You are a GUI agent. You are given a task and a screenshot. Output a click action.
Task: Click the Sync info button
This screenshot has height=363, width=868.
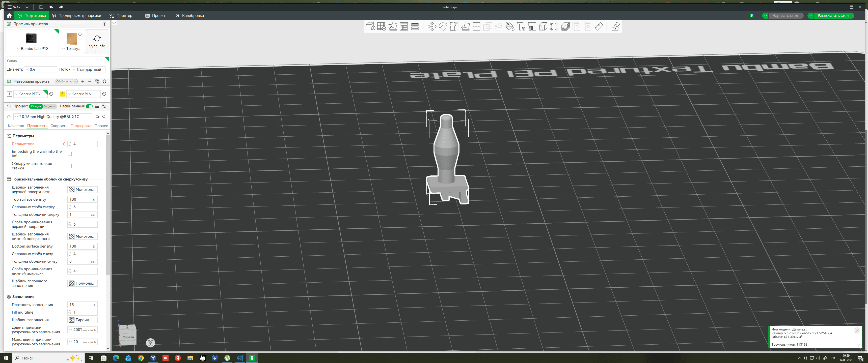pos(97,41)
